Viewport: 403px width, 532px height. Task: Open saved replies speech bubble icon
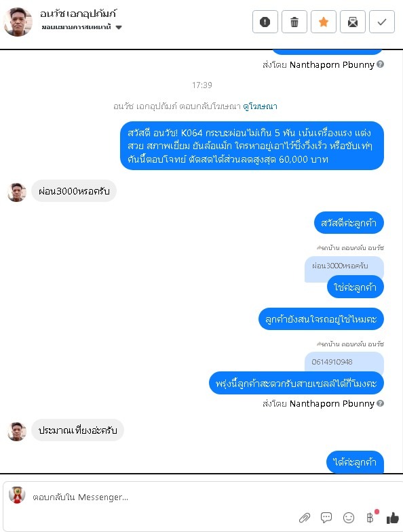pyautogui.click(x=326, y=517)
